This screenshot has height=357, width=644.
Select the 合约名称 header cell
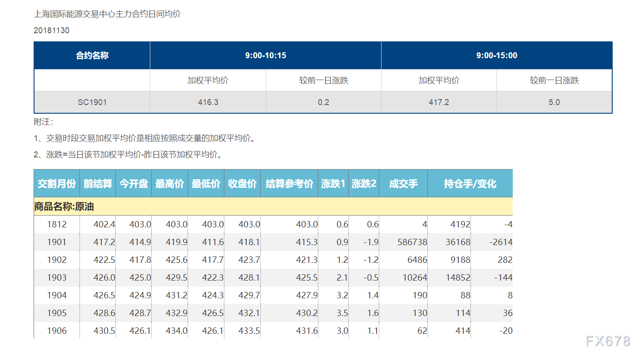92,55
